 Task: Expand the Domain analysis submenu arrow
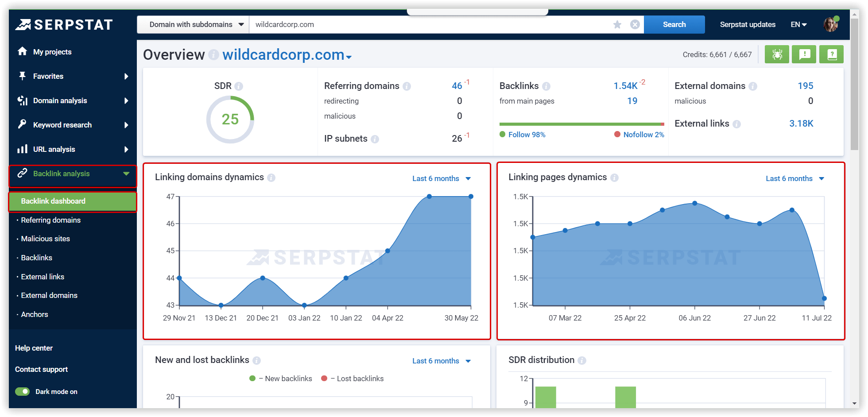tap(126, 100)
